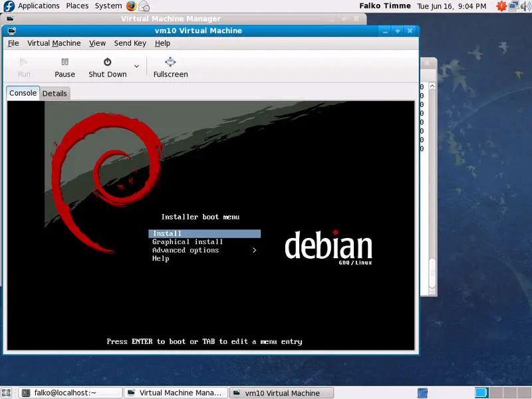Switch the VM console to Fullscreen
Screen dimensions: 532x399
[170, 68]
